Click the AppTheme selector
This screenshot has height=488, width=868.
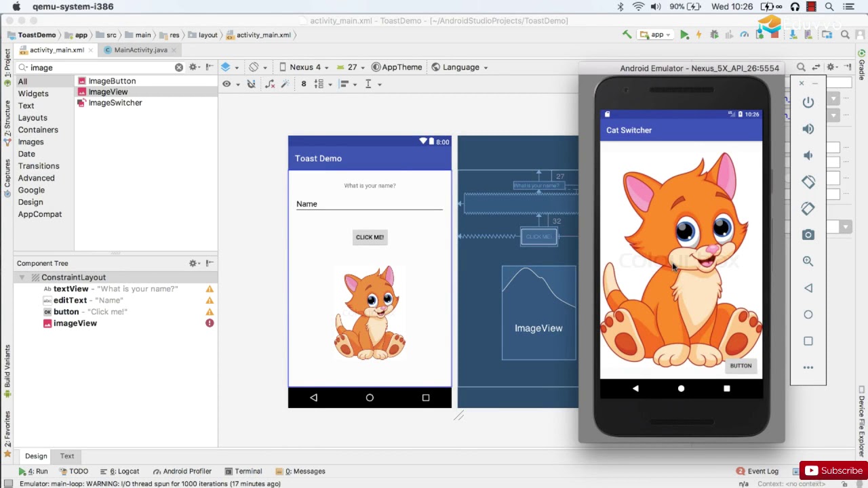397,67
